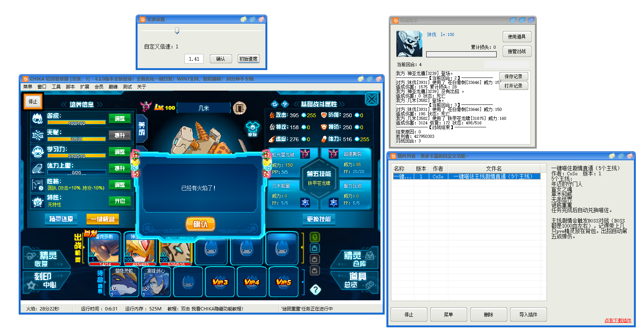Click the gate icon next to name 几米
Image resolution: width=644 pixels, height=334 pixels.
coord(240,108)
